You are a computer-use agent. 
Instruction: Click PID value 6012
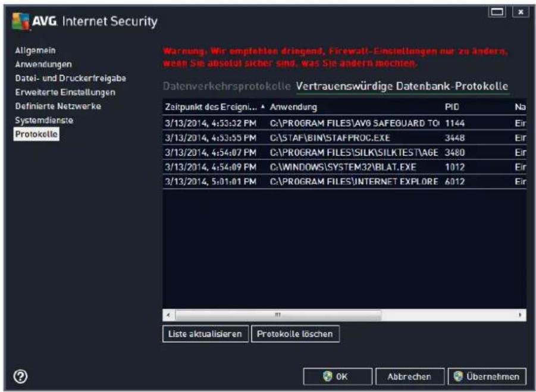pos(454,181)
